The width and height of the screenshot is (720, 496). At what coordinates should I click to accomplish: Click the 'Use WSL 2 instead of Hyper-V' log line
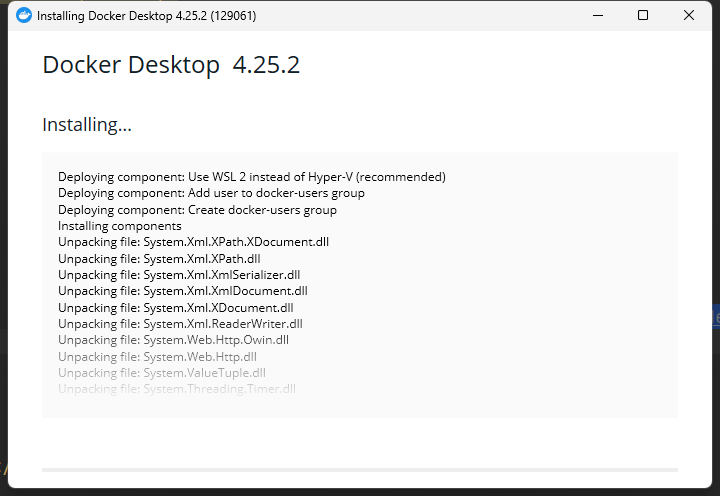[x=252, y=177]
